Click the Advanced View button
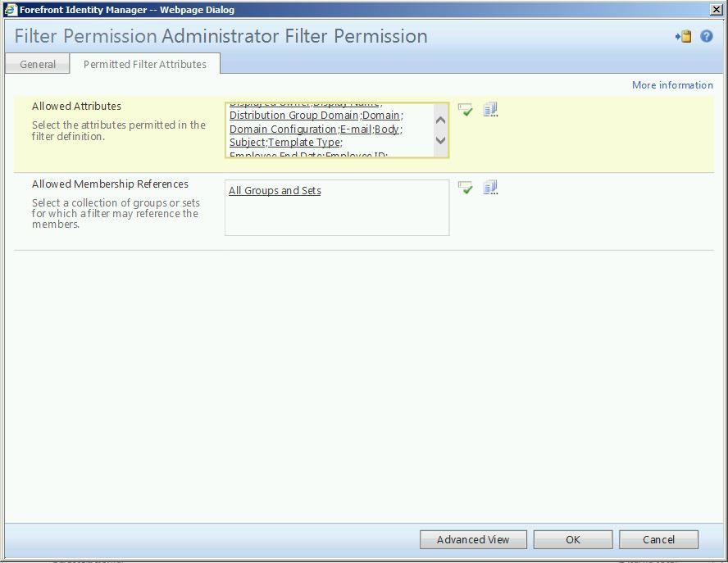The image size is (728, 563). click(473, 539)
